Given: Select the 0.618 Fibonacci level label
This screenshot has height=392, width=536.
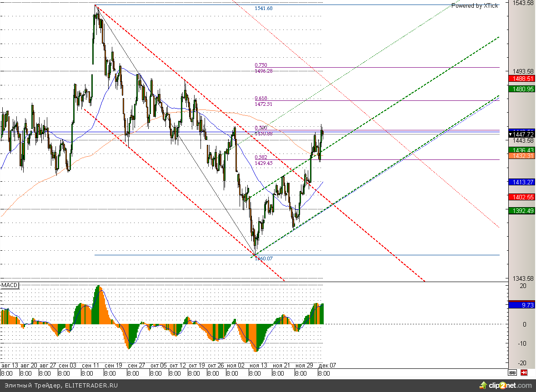Looking at the screenshot, I should coord(261,99).
